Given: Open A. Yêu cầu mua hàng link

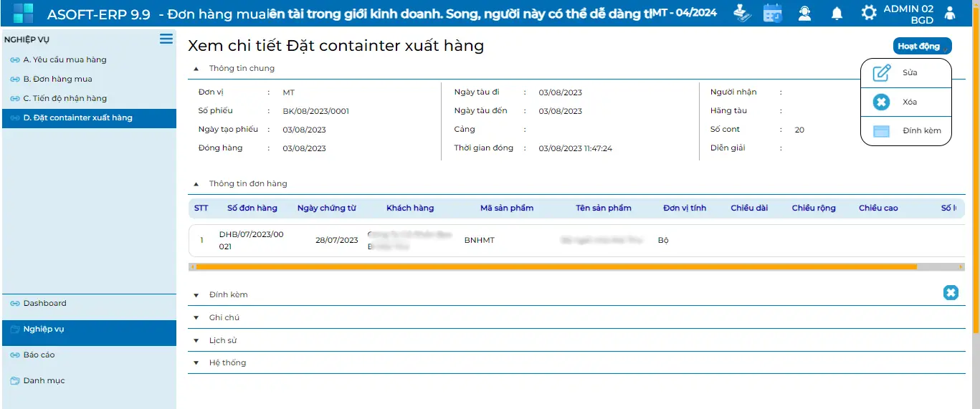Looking at the screenshot, I should pyautogui.click(x=65, y=60).
